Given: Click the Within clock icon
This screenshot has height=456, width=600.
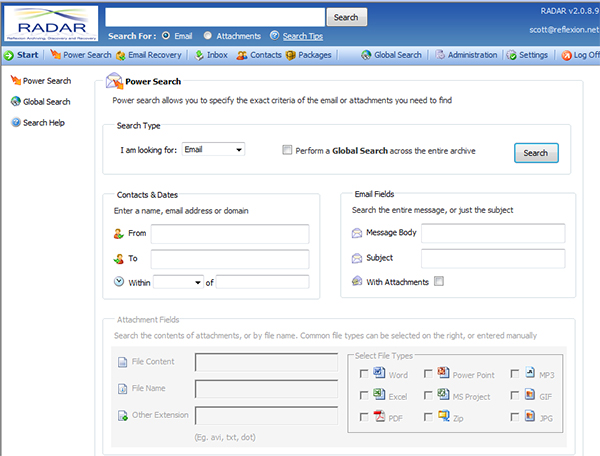Looking at the screenshot, I should click(119, 282).
